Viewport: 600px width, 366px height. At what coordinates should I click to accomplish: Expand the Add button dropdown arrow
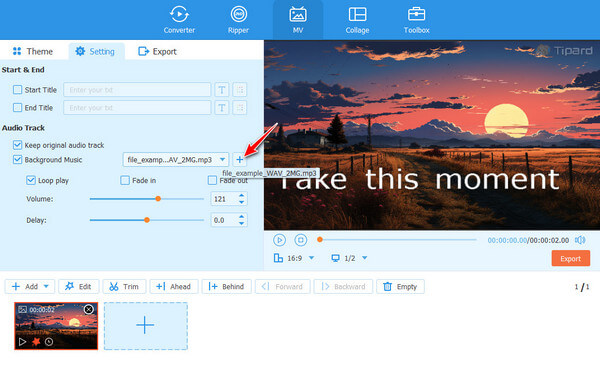pyautogui.click(x=46, y=286)
